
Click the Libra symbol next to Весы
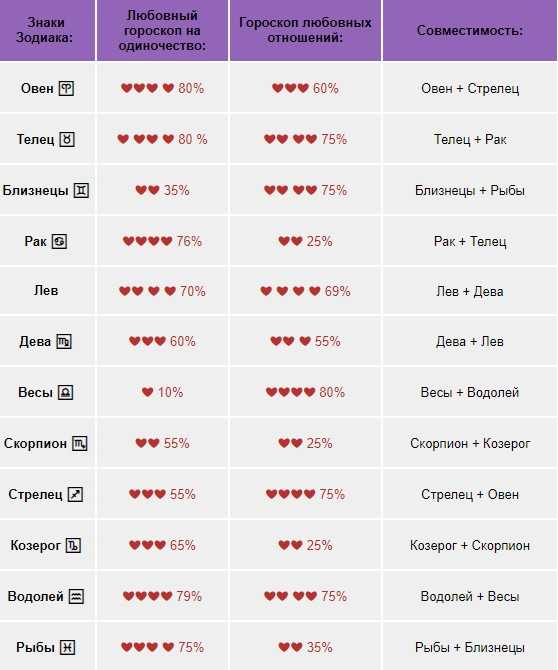[x=65, y=392]
